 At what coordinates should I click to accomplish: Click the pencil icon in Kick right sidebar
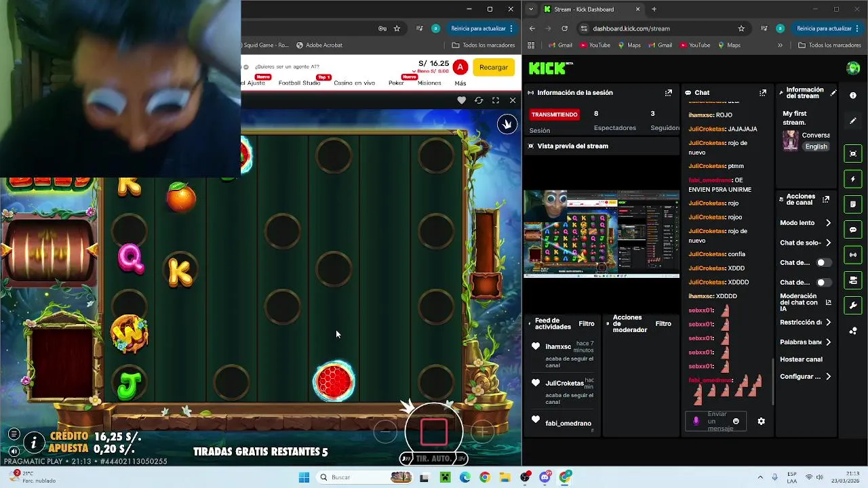point(853,121)
